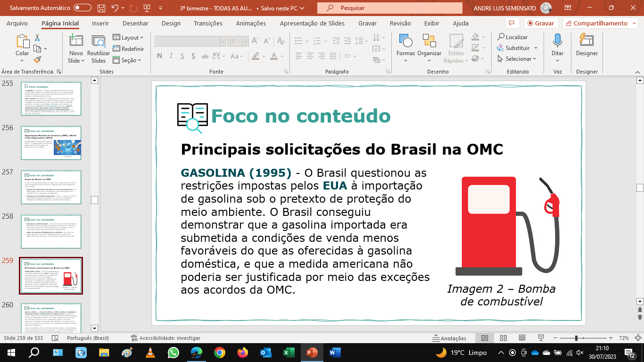The image size is (644, 362).
Task: Switch to Reading view icon
Action: click(522, 338)
